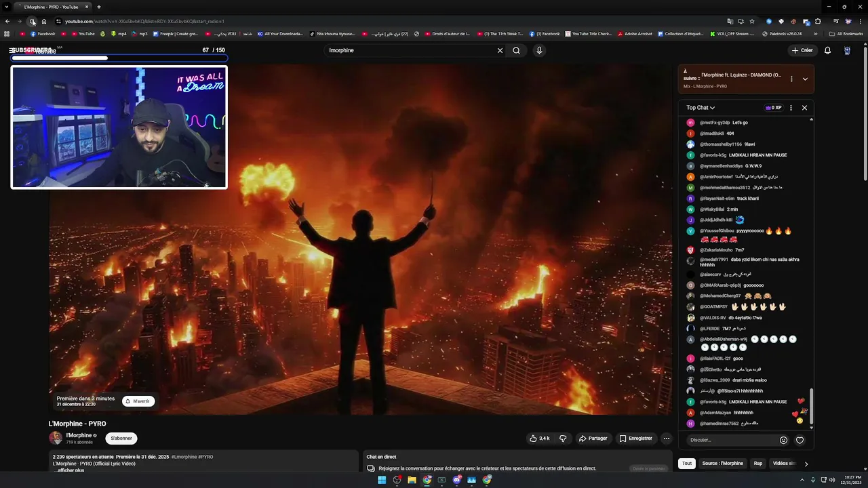This screenshot has height=488, width=868.
Task: Click the 'Ouvrir le panneau' chat button
Action: tap(648, 468)
